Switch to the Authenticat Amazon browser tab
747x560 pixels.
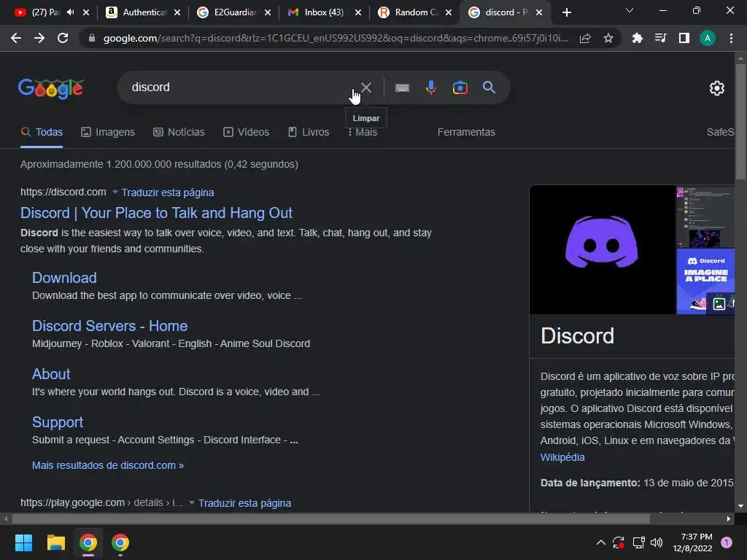pos(143,12)
